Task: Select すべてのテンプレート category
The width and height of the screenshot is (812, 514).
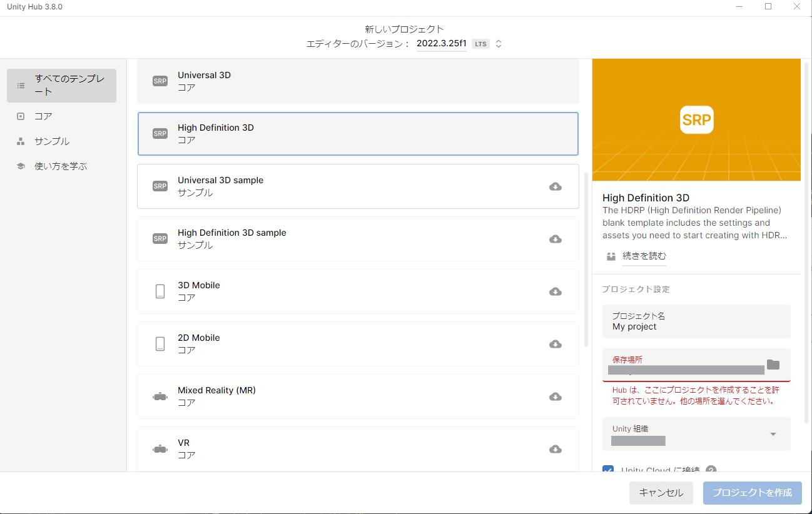Action: (61, 86)
